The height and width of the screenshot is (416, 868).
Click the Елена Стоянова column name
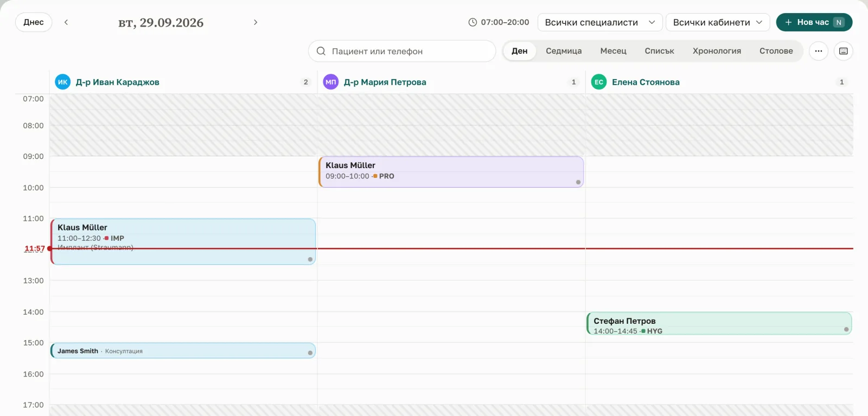tap(646, 82)
